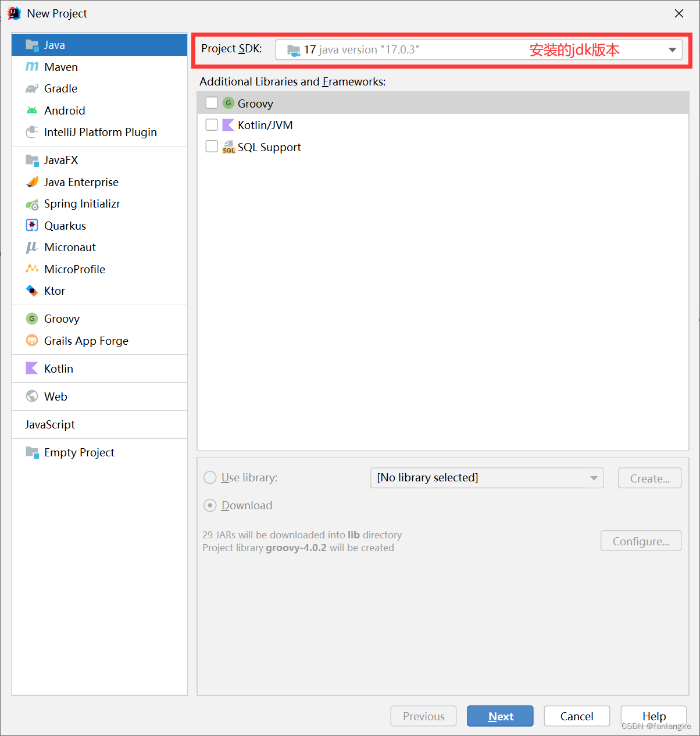
Task: Click the Android robot icon
Action: [x=32, y=110]
